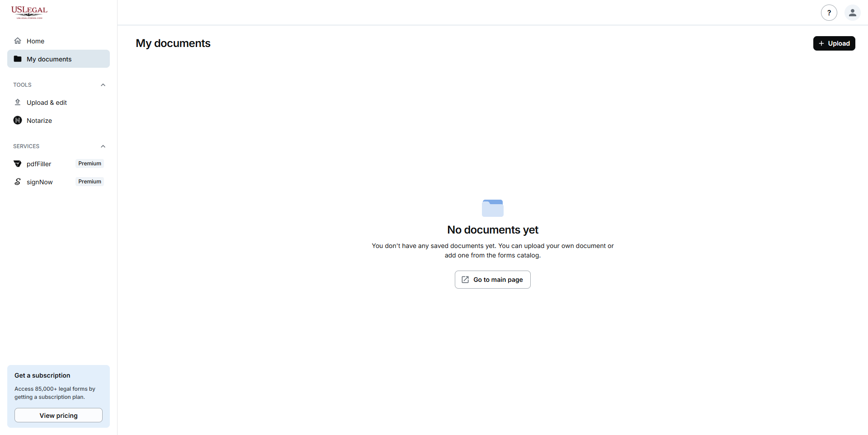Click the pdfFiller logo icon
Viewport: 868px width, 435px height.
tap(18, 164)
